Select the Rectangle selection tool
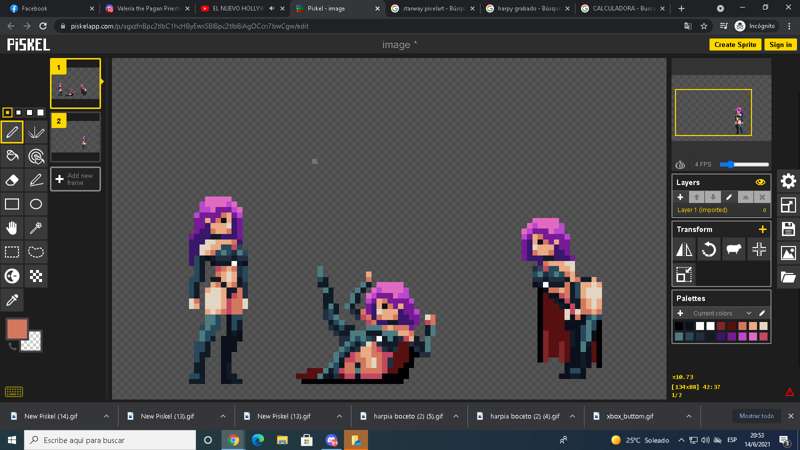The height and width of the screenshot is (450, 800). click(x=12, y=252)
